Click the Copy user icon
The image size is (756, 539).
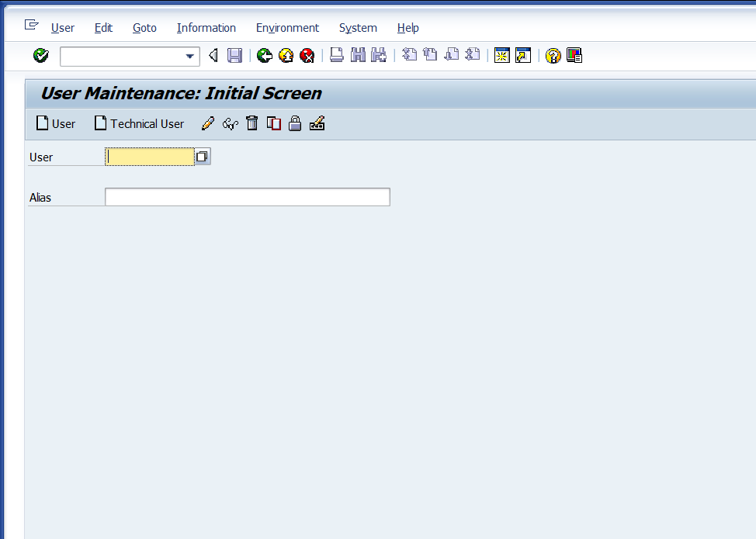pos(273,124)
